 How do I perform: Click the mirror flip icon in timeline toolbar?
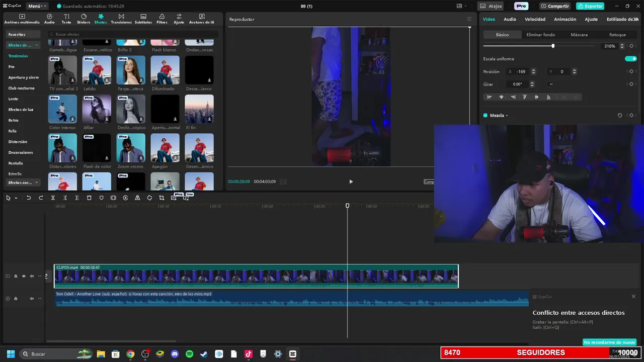coord(137,198)
